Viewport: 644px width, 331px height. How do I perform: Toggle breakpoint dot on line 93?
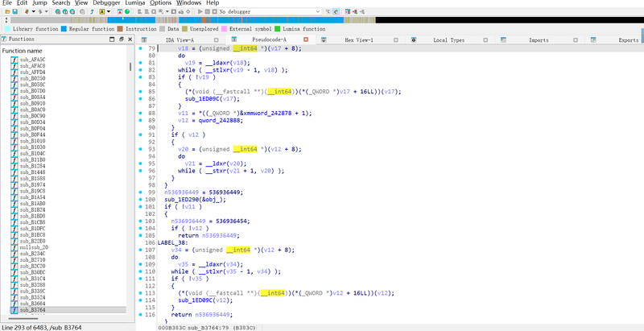tap(141, 149)
